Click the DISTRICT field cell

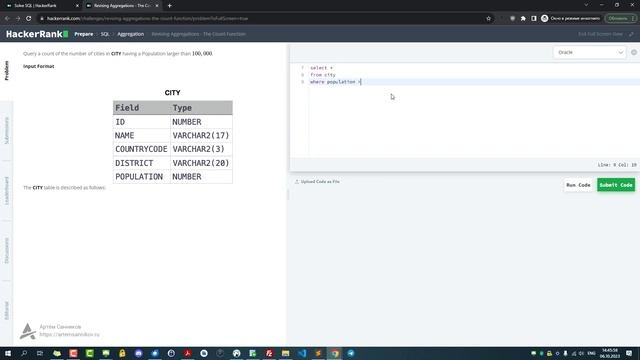click(x=141, y=163)
